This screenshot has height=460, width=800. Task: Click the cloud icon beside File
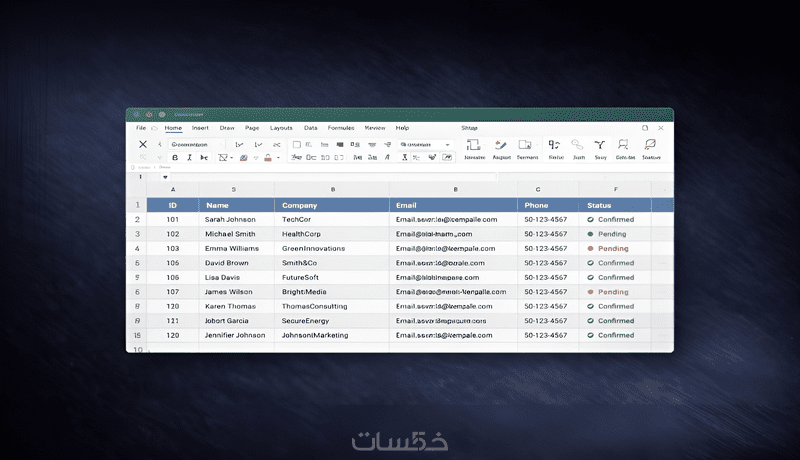[x=154, y=128]
